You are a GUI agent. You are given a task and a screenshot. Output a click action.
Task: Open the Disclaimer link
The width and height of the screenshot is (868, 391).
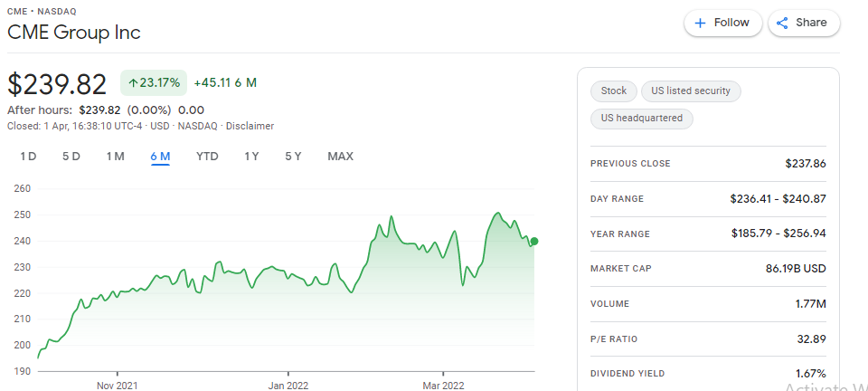point(250,127)
